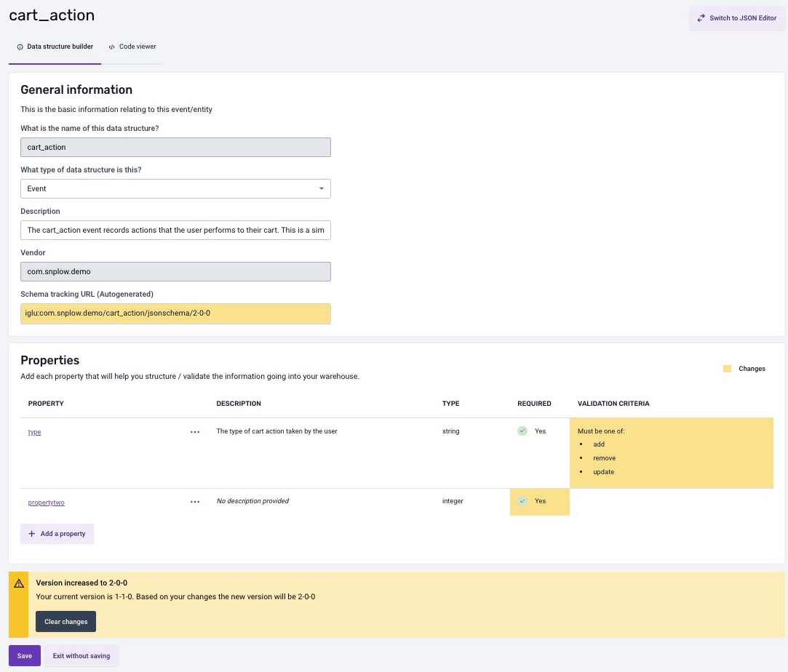Click the swap arrows icon beside Switch to JSON Editor

[701, 18]
